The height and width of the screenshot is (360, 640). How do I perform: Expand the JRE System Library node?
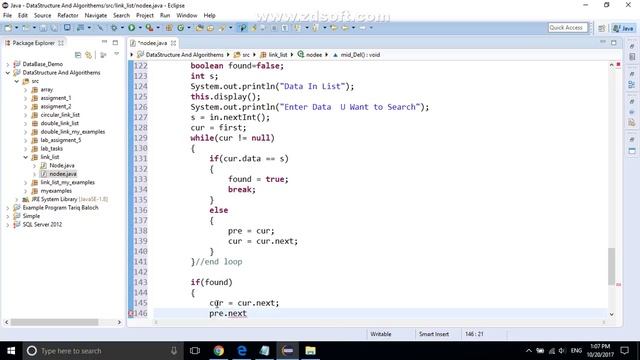tap(16, 199)
